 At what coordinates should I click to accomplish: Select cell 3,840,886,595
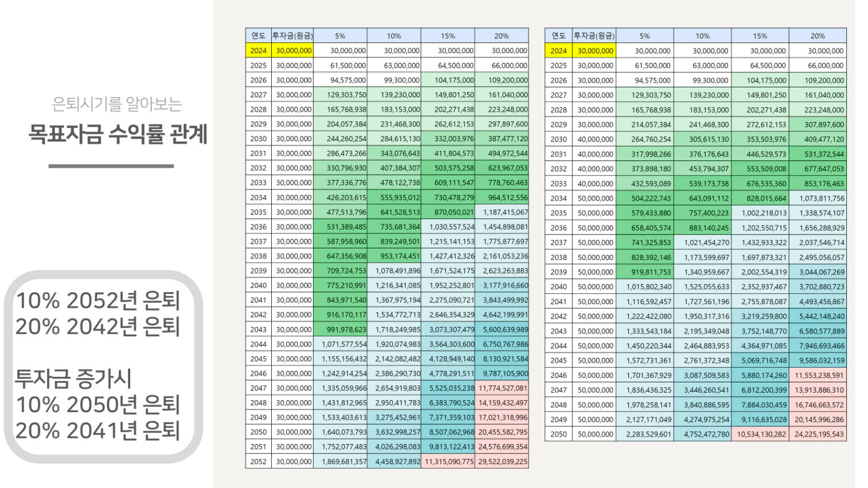click(x=702, y=405)
